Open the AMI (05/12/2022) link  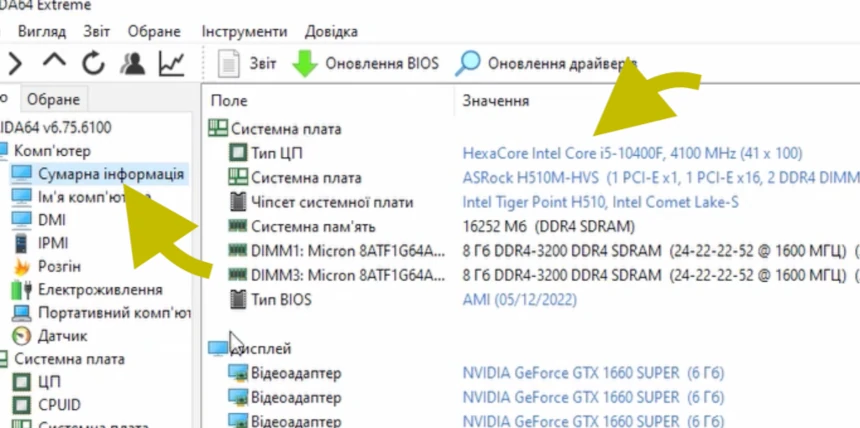519,300
